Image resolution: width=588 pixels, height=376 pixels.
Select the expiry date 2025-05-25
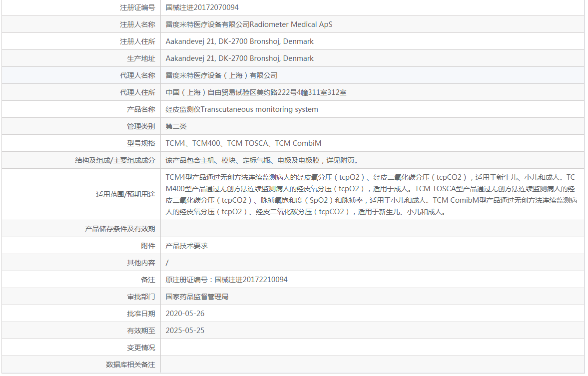tap(185, 331)
